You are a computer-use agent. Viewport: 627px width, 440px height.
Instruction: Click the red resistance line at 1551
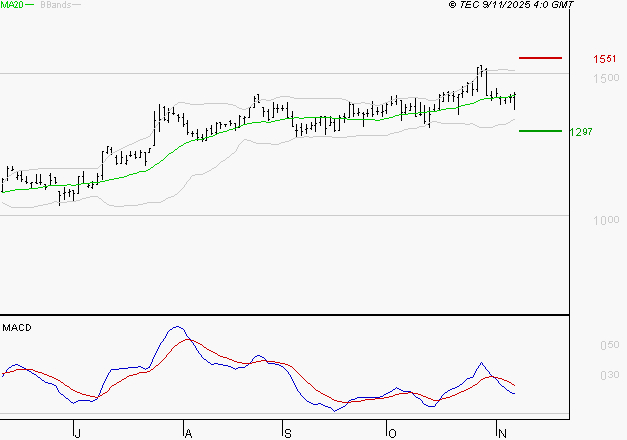point(540,58)
